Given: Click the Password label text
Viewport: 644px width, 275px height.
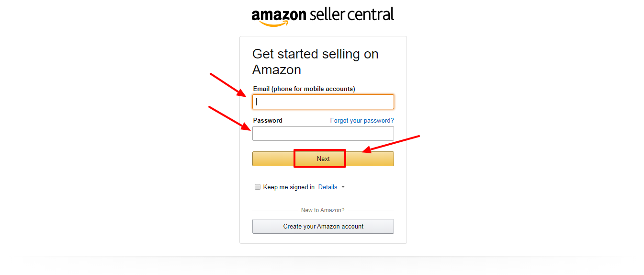Looking at the screenshot, I should (268, 120).
